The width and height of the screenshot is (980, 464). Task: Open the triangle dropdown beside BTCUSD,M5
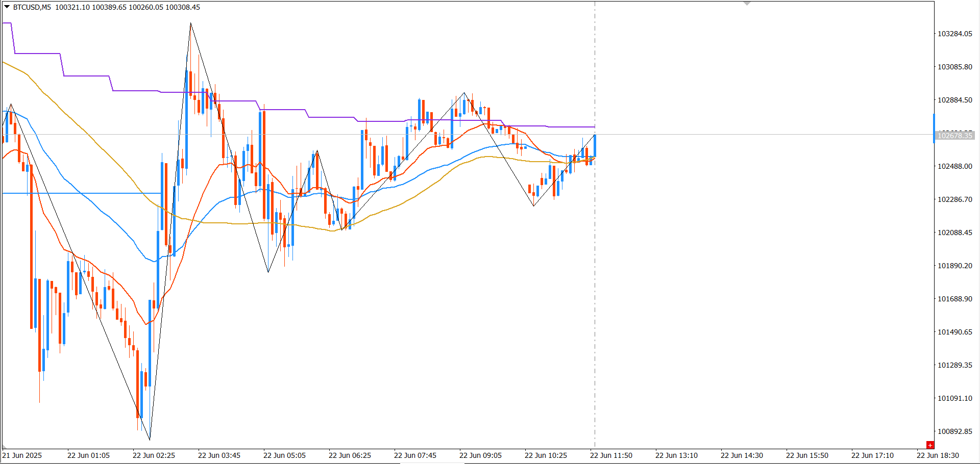click(7, 7)
